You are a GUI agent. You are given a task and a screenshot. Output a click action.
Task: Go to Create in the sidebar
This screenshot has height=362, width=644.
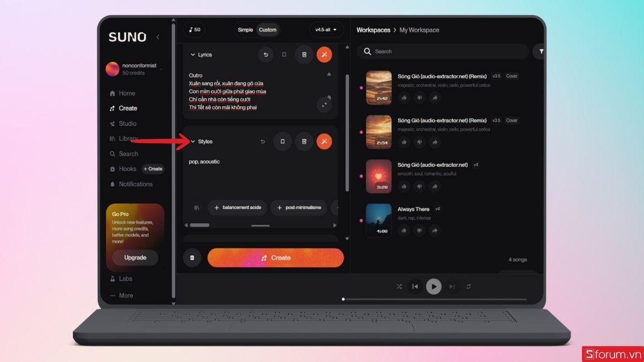(123, 108)
